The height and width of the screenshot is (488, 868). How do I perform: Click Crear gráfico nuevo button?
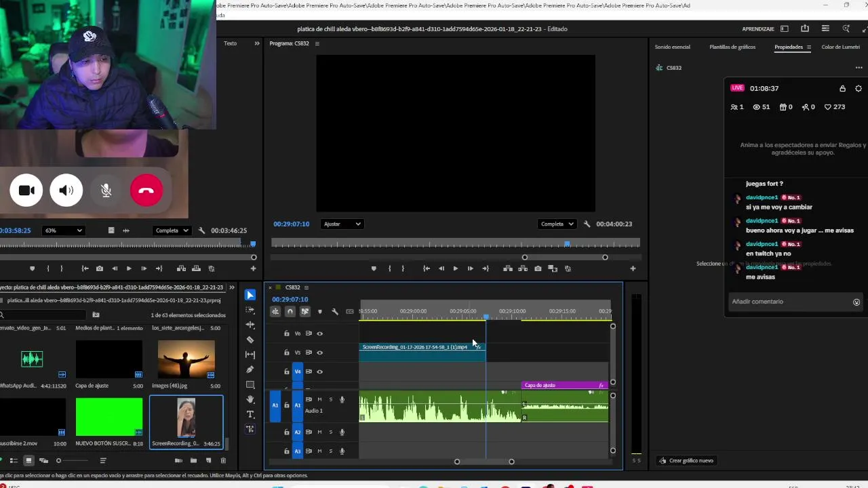[x=686, y=461]
